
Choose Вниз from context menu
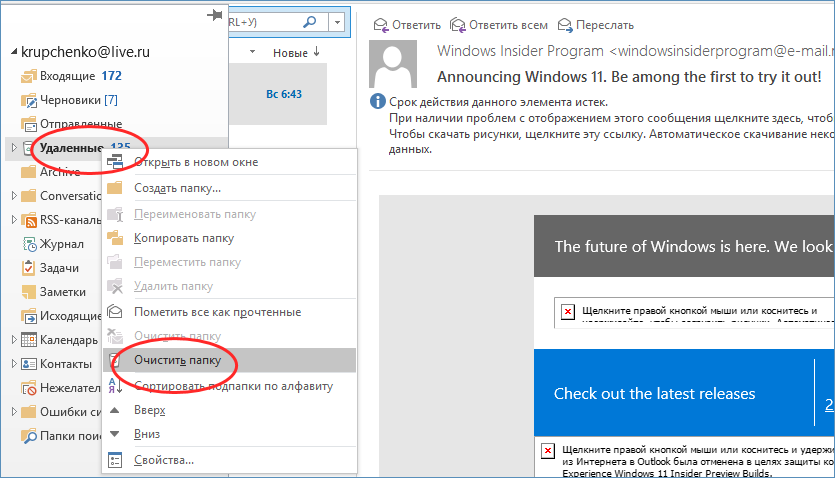[x=229, y=434]
